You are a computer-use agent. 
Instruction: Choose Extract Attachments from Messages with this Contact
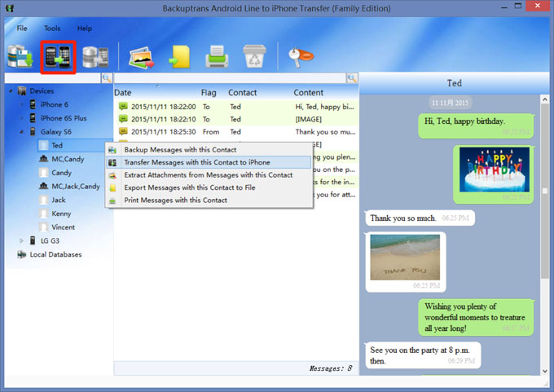point(209,175)
